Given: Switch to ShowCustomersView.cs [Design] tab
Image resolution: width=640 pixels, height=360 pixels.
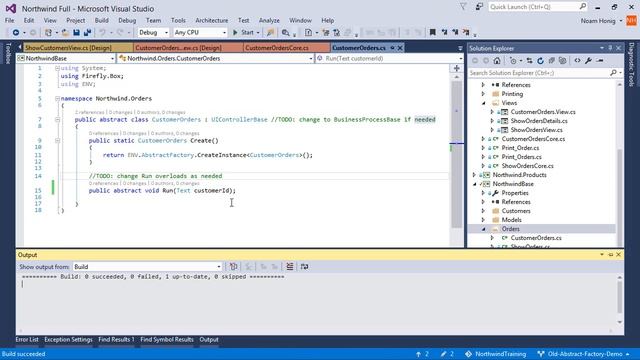Looking at the screenshot, I should click(78, 48).
